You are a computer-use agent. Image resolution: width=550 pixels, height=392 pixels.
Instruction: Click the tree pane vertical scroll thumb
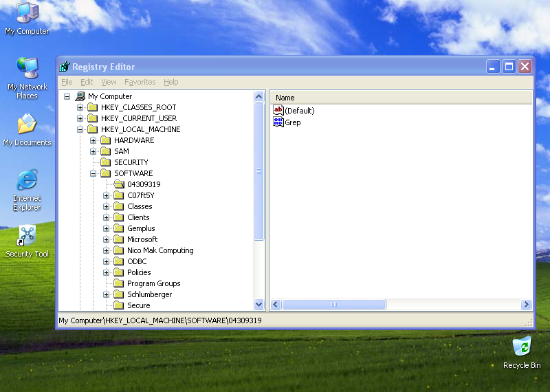click(x=259, y=171)
